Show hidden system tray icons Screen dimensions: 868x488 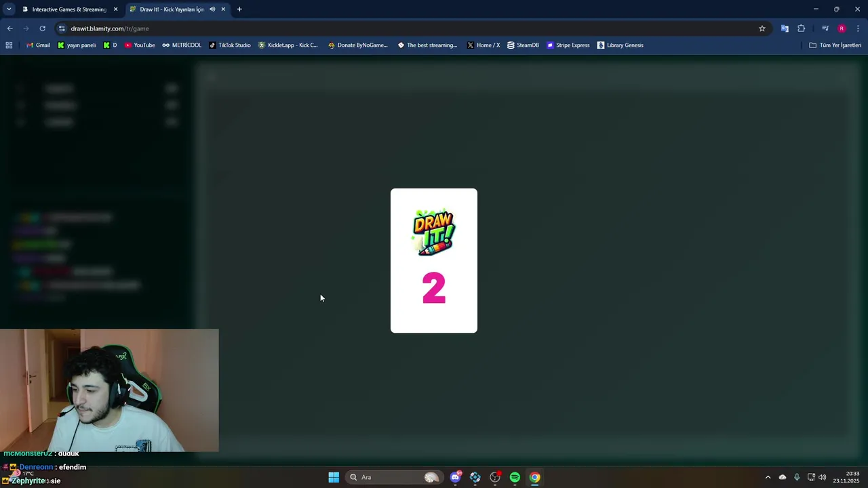768,477
